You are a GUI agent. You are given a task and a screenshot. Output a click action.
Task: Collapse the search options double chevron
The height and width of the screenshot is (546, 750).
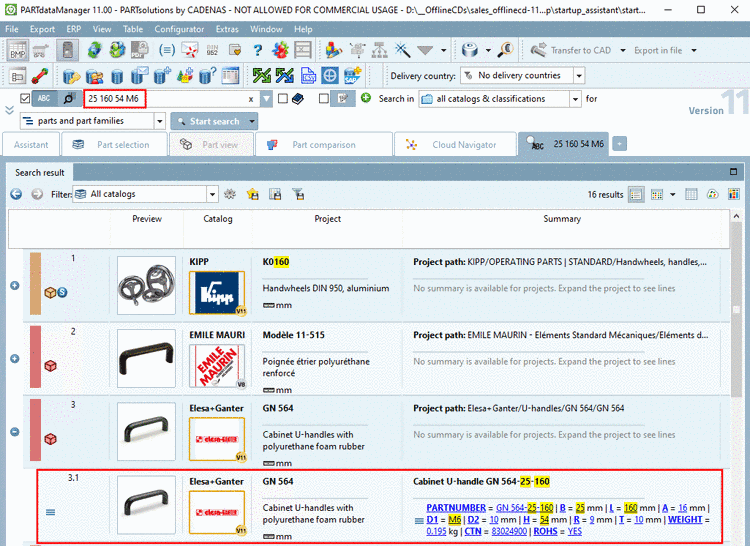[9, 110]
